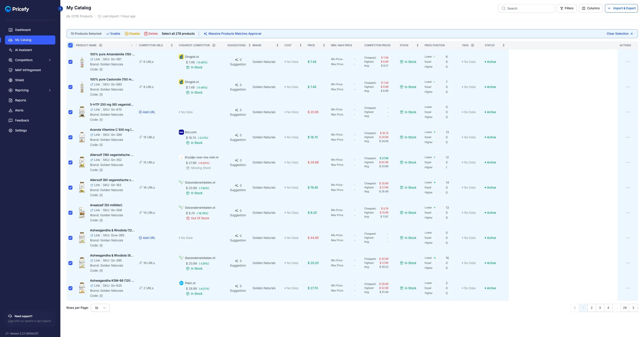Click in the Search input field
The image size is (644, 337).
[x=526, y=8]
